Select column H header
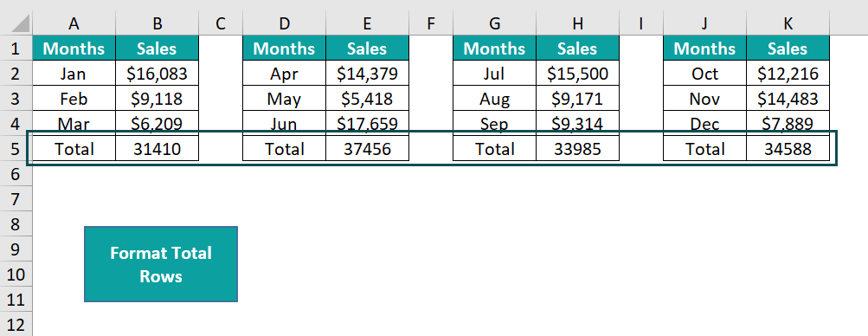Screen dimensions: 868x336 tap(577, 23)
